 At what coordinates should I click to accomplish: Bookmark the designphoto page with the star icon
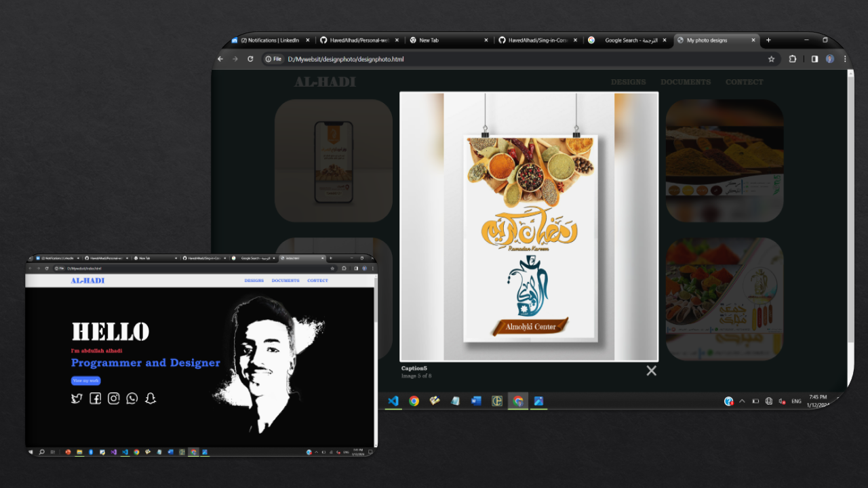[x=771, y=59]
